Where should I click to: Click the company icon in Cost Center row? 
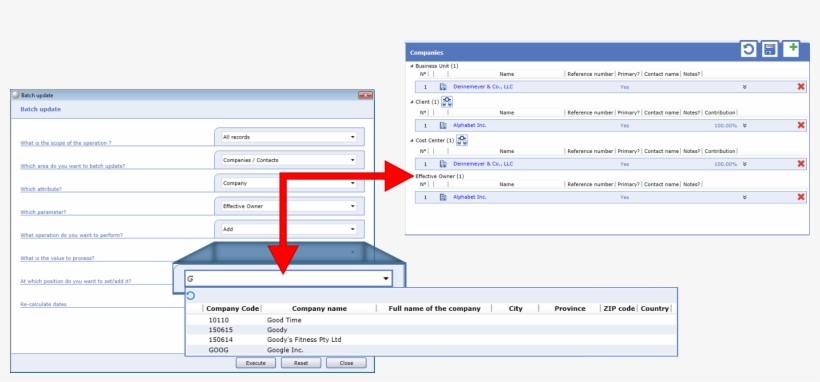443,164
